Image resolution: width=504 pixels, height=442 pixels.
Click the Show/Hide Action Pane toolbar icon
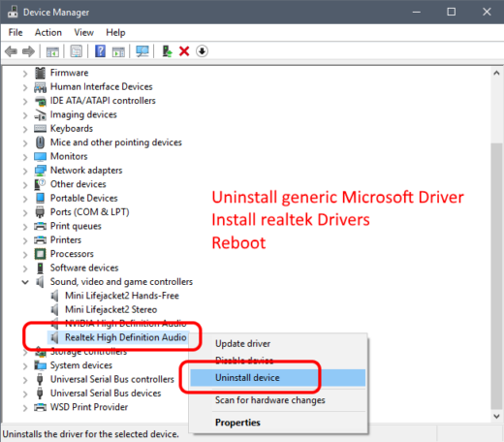[x=118, y=51]
